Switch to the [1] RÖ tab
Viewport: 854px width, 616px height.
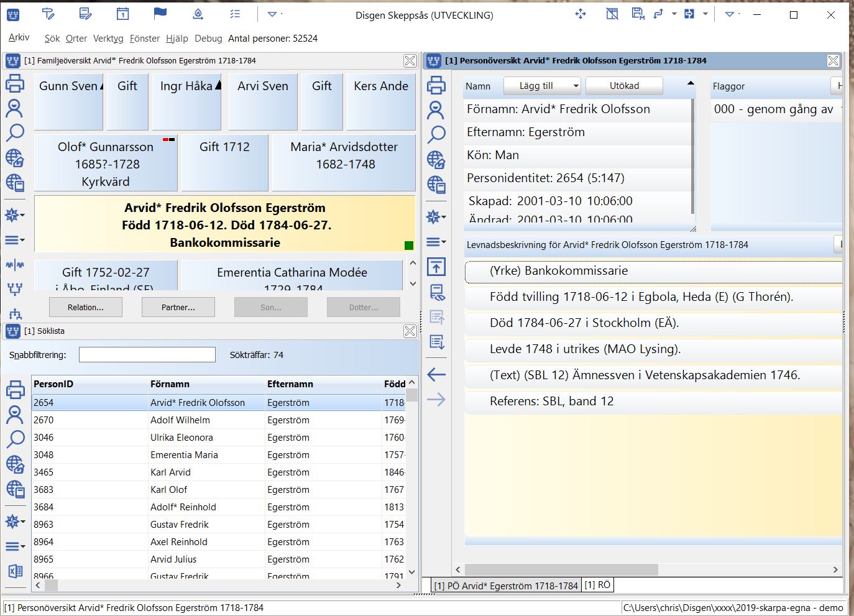[x=597, y=585]
